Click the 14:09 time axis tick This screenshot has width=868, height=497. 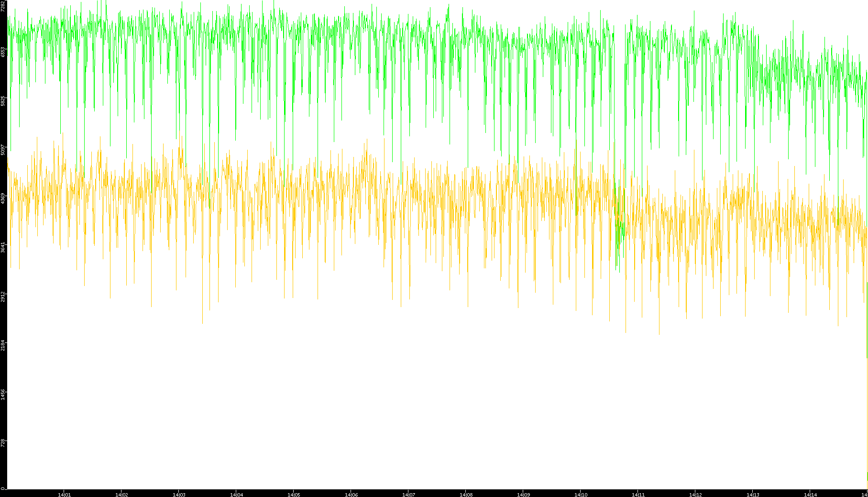pyautogui.click(x=523, y=495)
